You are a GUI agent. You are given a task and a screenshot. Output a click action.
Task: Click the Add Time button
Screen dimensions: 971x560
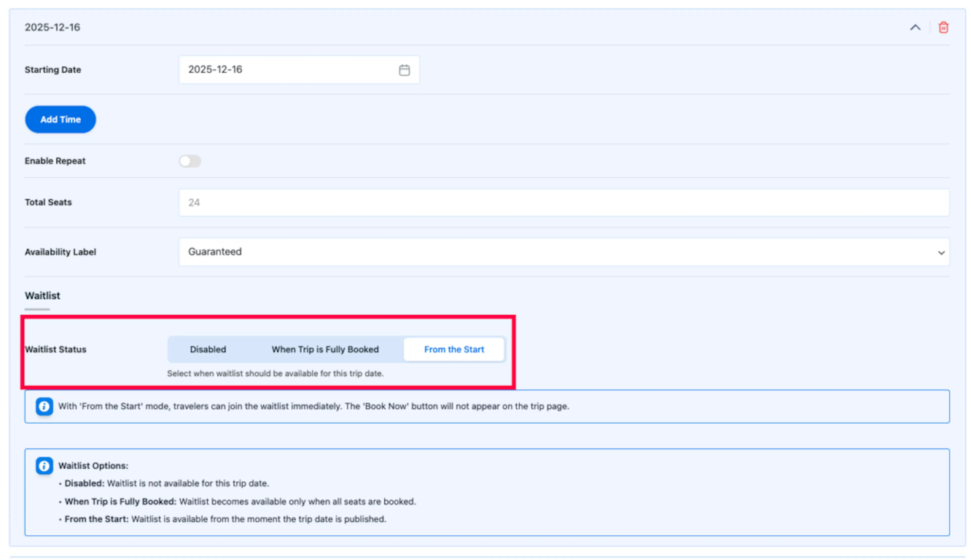(x=60, y=119)
